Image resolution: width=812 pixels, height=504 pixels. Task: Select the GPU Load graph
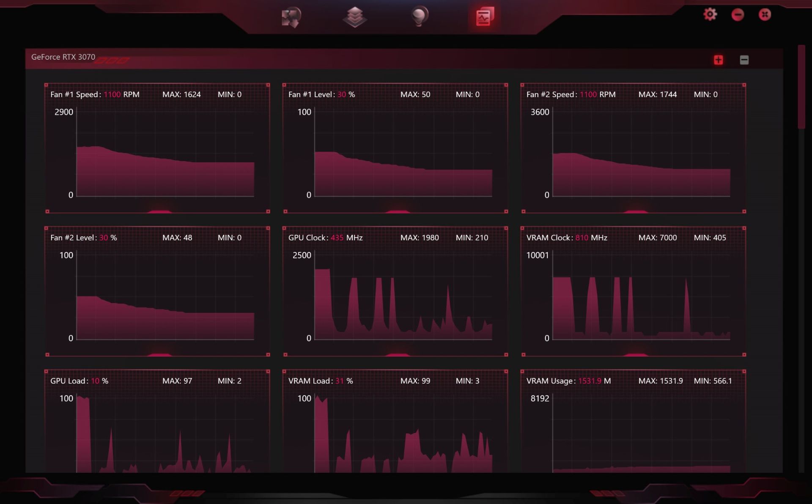(x=157, y=421)
